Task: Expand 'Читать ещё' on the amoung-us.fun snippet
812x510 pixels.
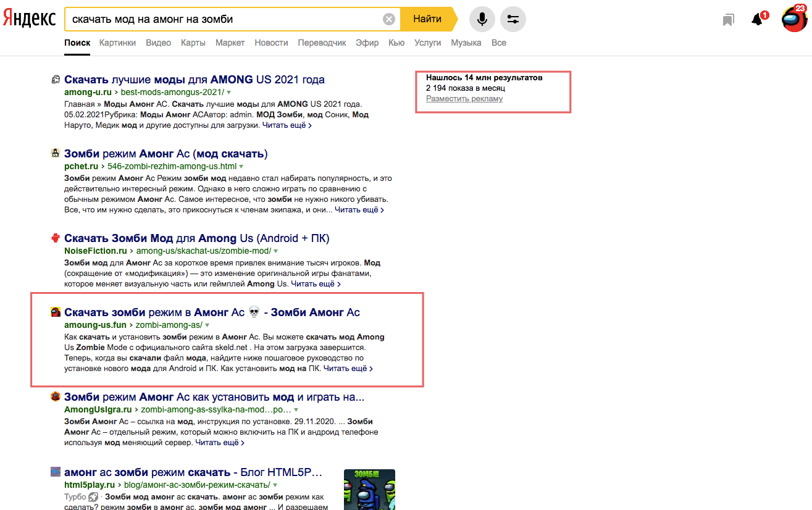Action: tap(348, 369)
